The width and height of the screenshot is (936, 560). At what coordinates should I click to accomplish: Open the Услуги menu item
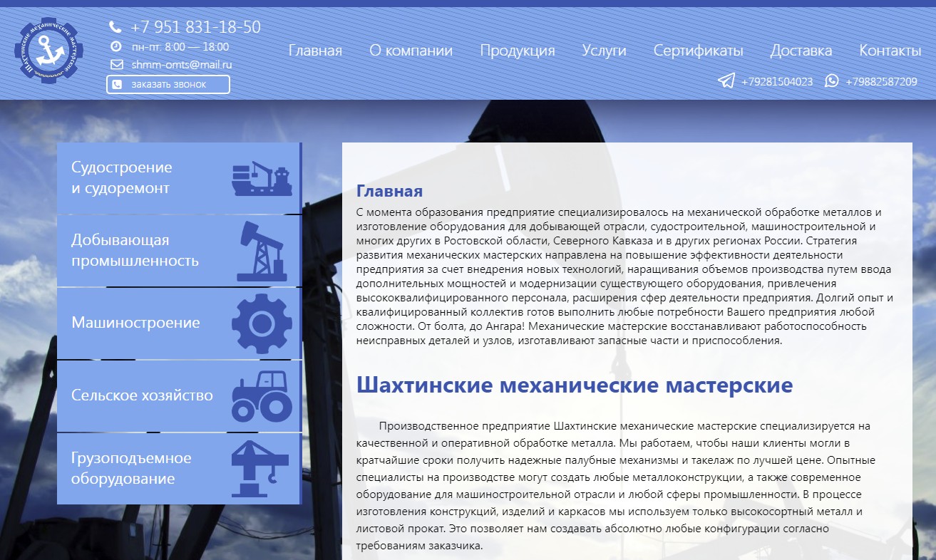coord(604,51)
